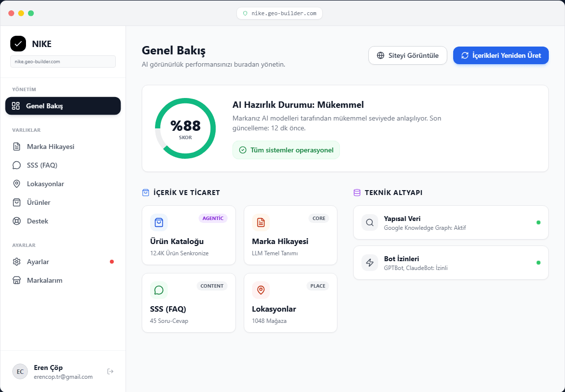Click the shield icon in the address bar
Screen dimensions: 565x392
click(245, 13)
